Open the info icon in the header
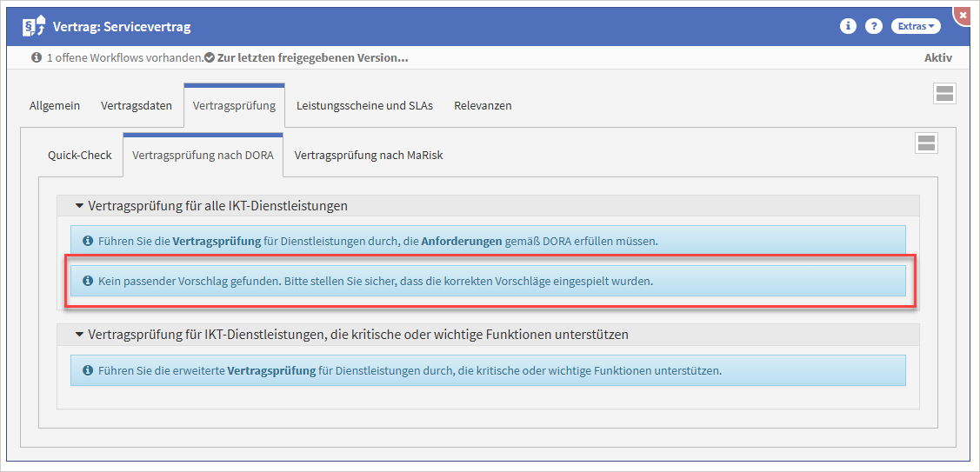The image size is (980, 472). [848, 26]
